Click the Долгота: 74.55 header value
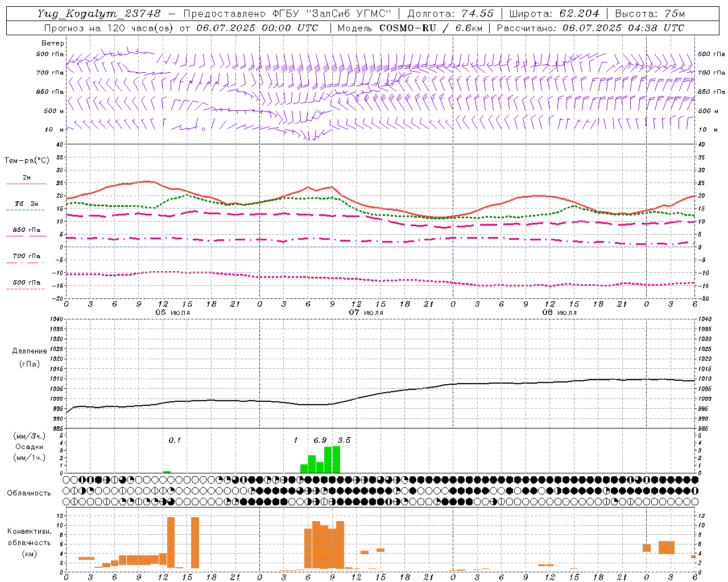This screenshot has height=582, width=728. pos(450,14)
